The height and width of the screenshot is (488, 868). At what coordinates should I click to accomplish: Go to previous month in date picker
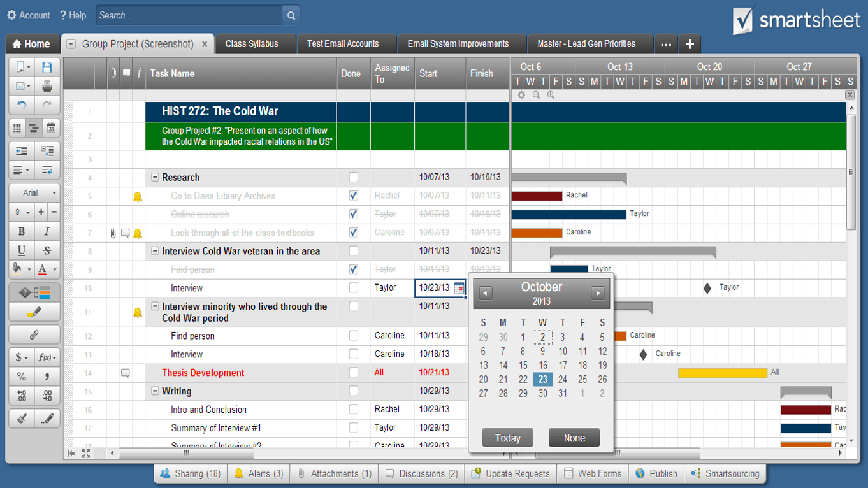pyautogui.click(x=486, y=293)
